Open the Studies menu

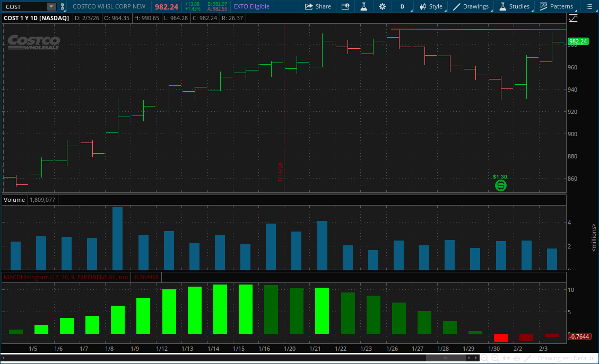pyautogui.click(x=514, y=6)
